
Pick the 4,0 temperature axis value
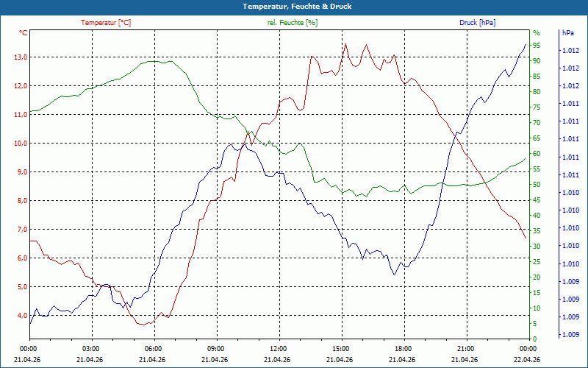coord(21,316)
